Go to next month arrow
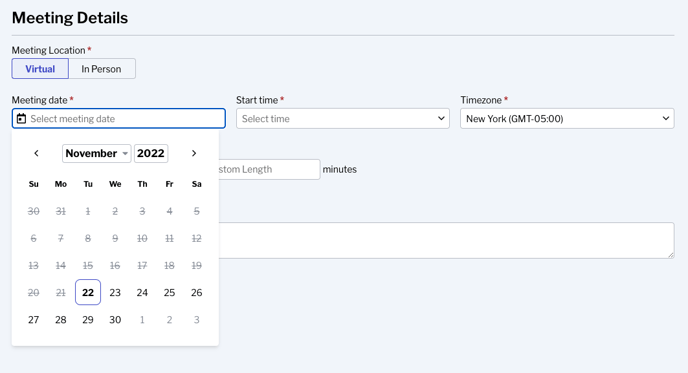The width and height of the screenshot is (688, 373). tap(194, 153)
